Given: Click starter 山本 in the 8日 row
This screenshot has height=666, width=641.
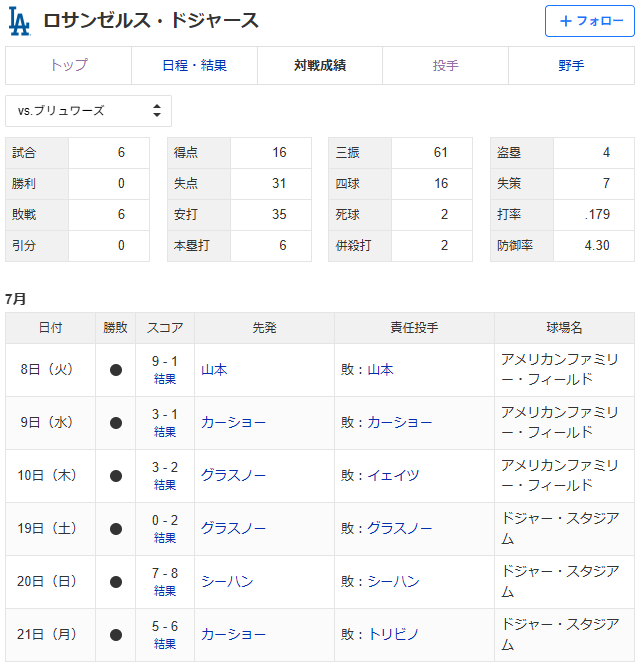Looking at the screenshot, I should click(x=214, y=370).
